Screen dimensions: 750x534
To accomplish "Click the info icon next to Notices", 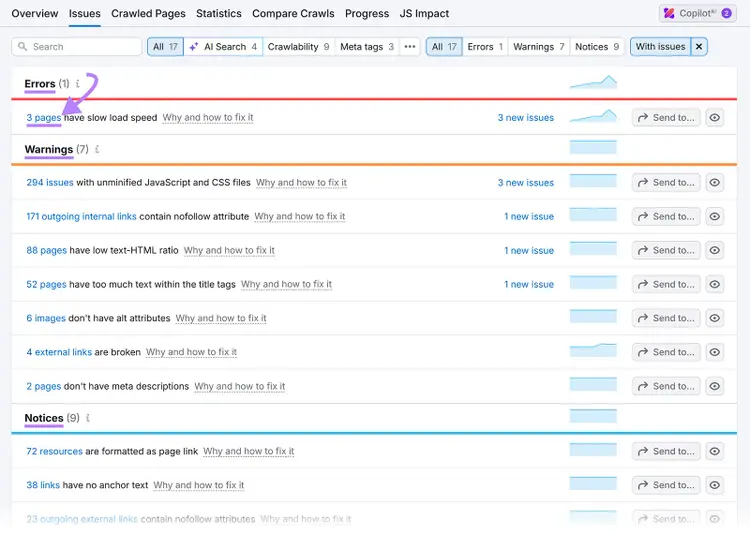I will pos(88,418).
